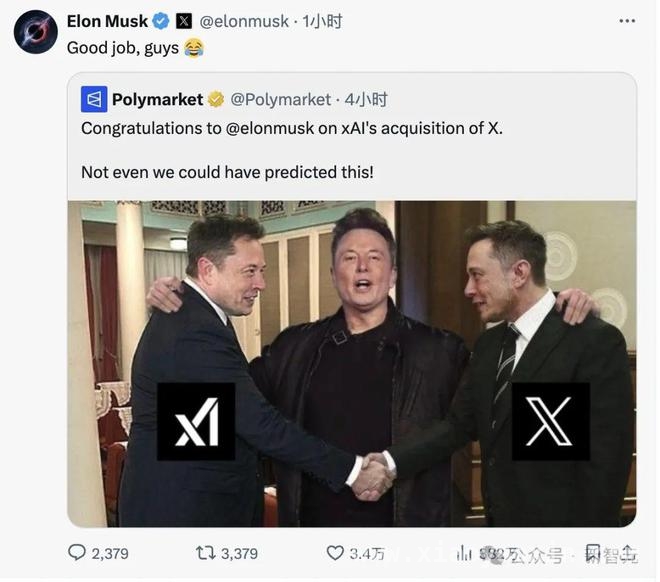Open the three-dot more options menu

(627, 21)
